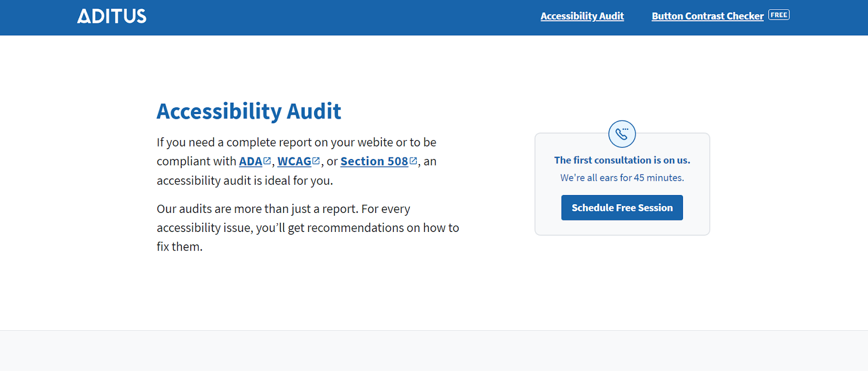This screenshot has width=868, height=371.
Task: Open the WCAG link text
Action: [x=294, y=161]
